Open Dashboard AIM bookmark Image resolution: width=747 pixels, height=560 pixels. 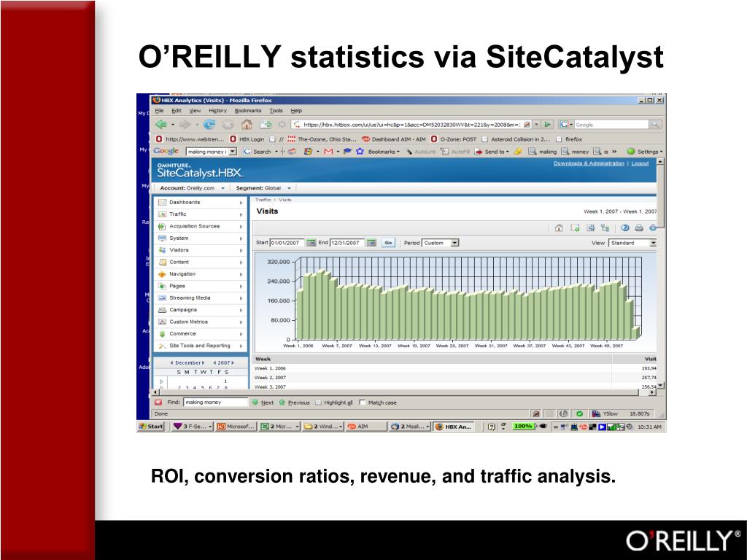[x=393, y=139]
